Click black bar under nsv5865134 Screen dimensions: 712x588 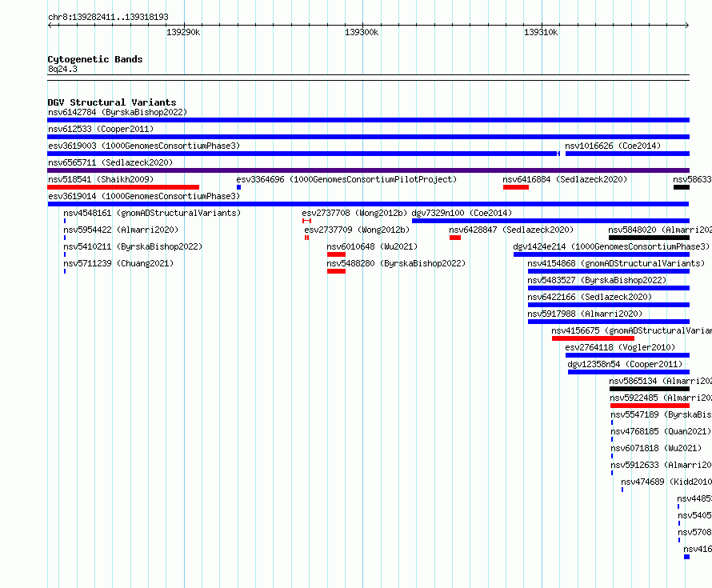point(650,389)
